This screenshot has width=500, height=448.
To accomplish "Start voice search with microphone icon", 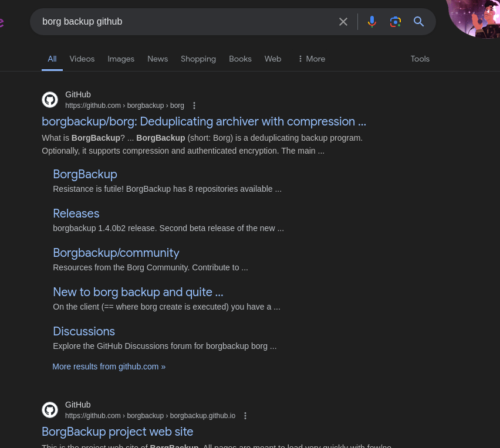I will (371, 22).
